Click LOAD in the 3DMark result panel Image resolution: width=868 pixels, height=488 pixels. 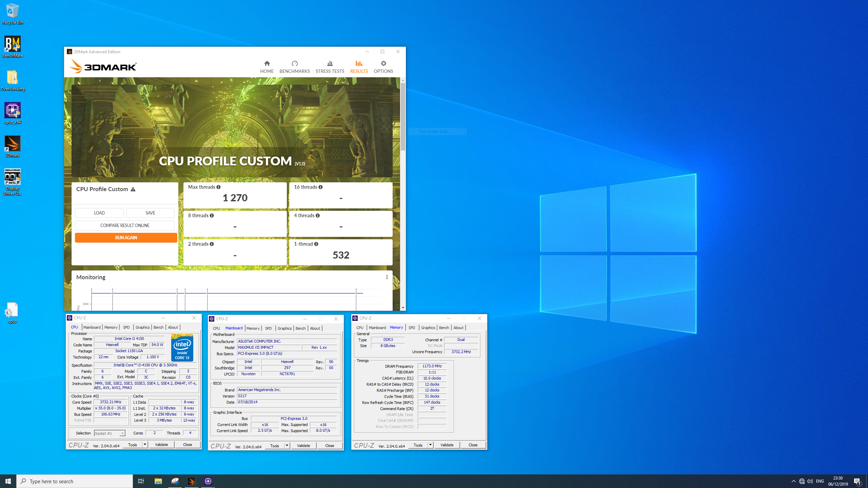coord(99,213)
